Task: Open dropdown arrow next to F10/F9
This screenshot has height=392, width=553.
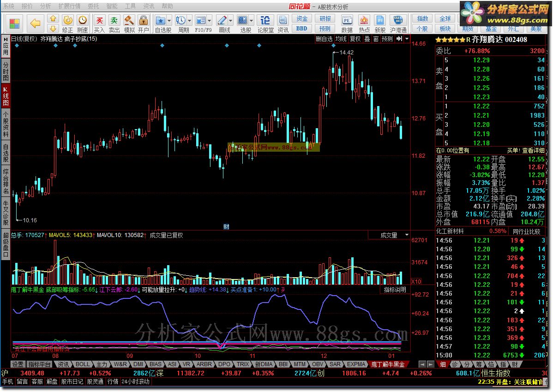Action: pos(210,20)
